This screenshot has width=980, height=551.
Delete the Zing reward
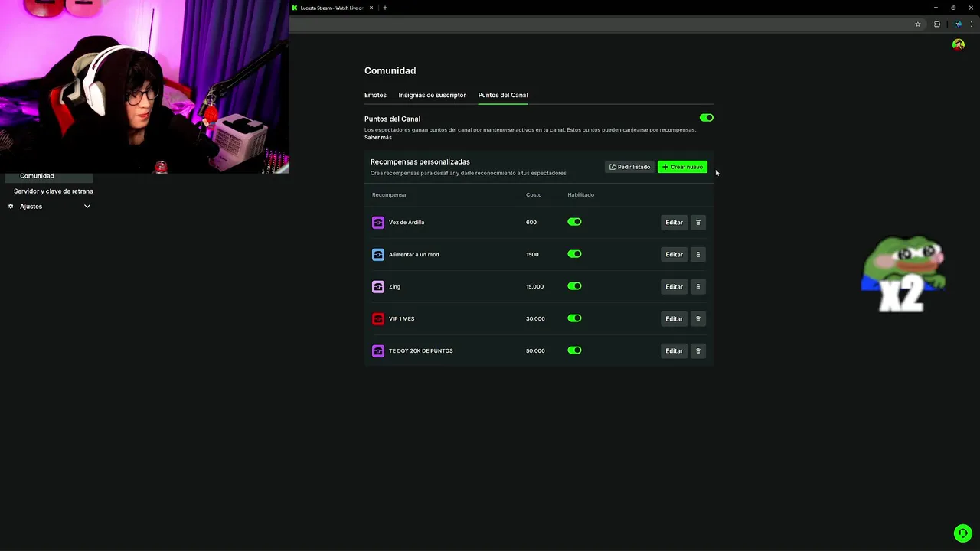point(697,287)
